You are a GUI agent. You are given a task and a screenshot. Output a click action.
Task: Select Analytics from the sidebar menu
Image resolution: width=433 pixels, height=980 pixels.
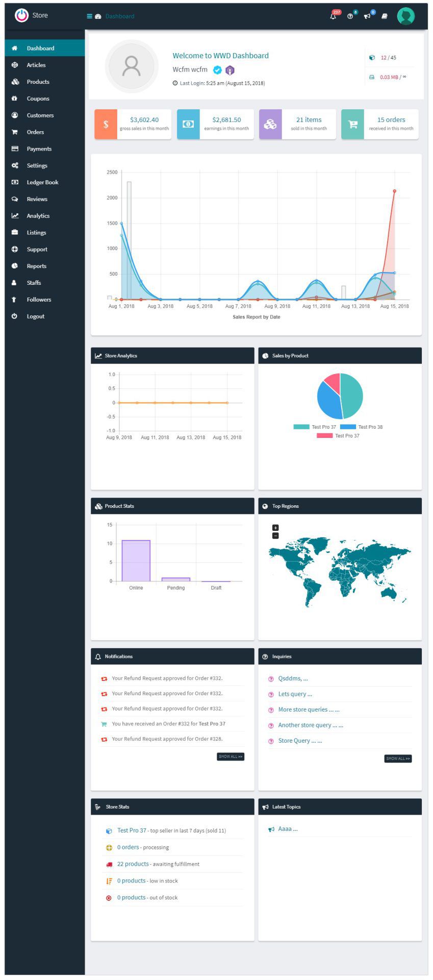click(x=38, y=216)
